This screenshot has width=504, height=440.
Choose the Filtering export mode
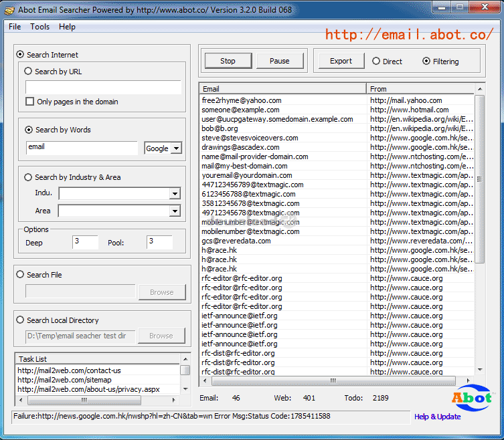[x=426, y=61]
